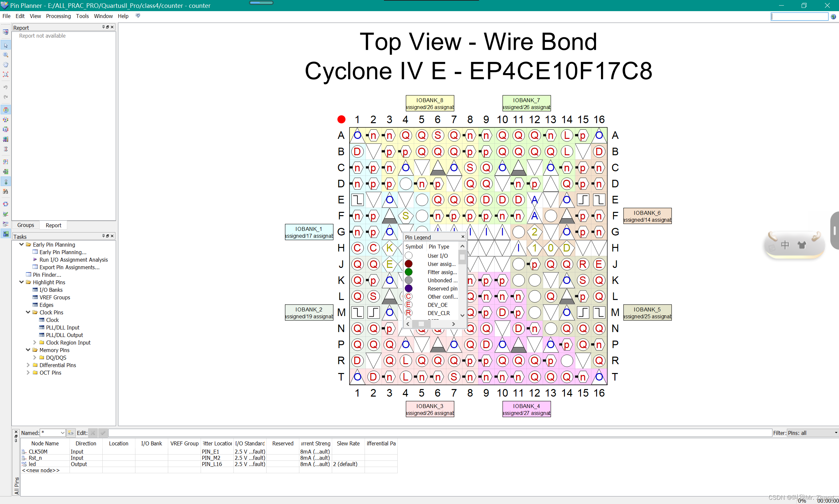Click the Fit in Window icon
This screenshot has height=504, width=839.
point(6,74)
